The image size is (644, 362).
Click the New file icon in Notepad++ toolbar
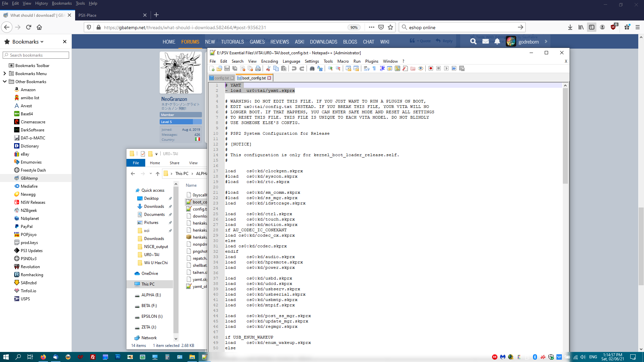point(212,68)
